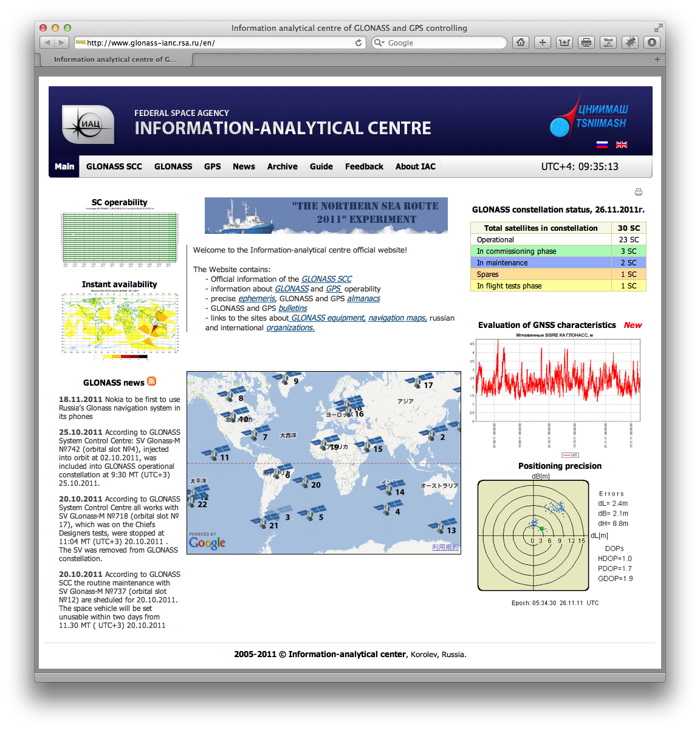Open the GLONASS SCC menu item
700x730 pixels.
pos(114,166)
